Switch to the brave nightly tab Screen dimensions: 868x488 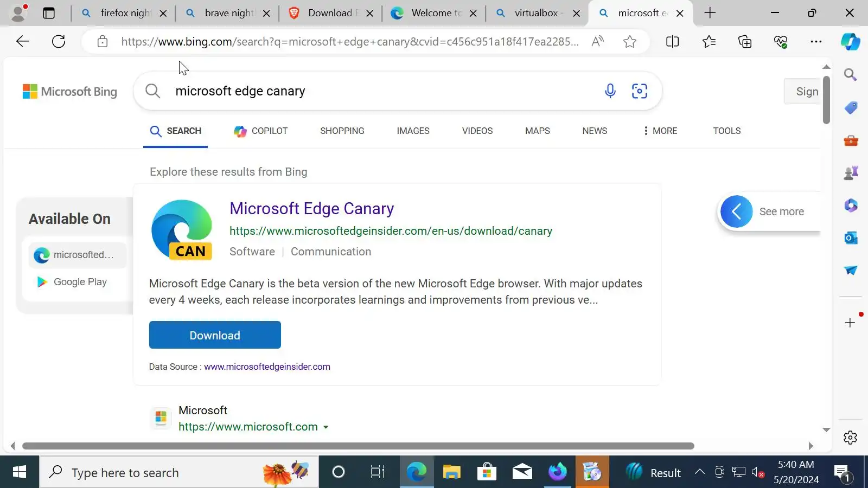click(229, 13)
